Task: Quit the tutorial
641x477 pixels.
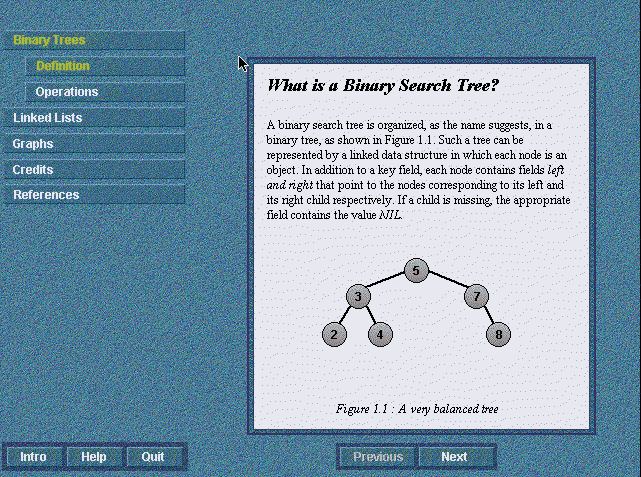Action: click(x=153, y=457)
